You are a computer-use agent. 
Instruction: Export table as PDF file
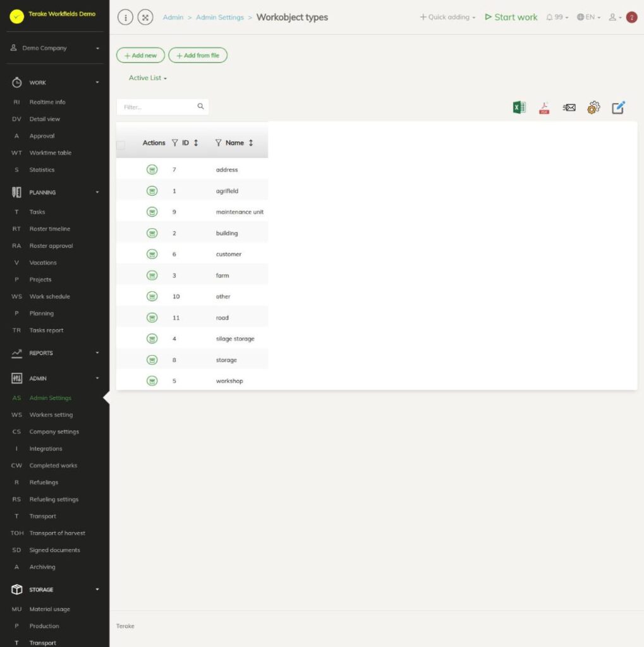coord(544,108)
